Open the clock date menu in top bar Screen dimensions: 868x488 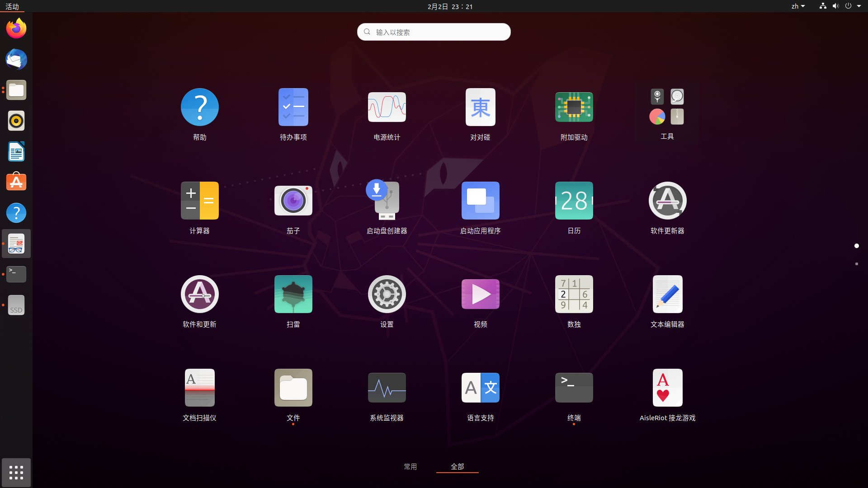click(450, 6)
